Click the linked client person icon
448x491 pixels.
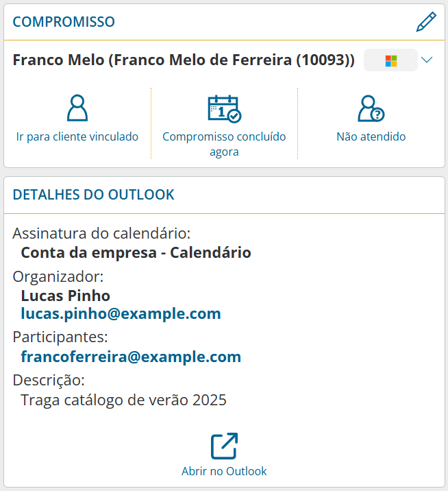77,108
